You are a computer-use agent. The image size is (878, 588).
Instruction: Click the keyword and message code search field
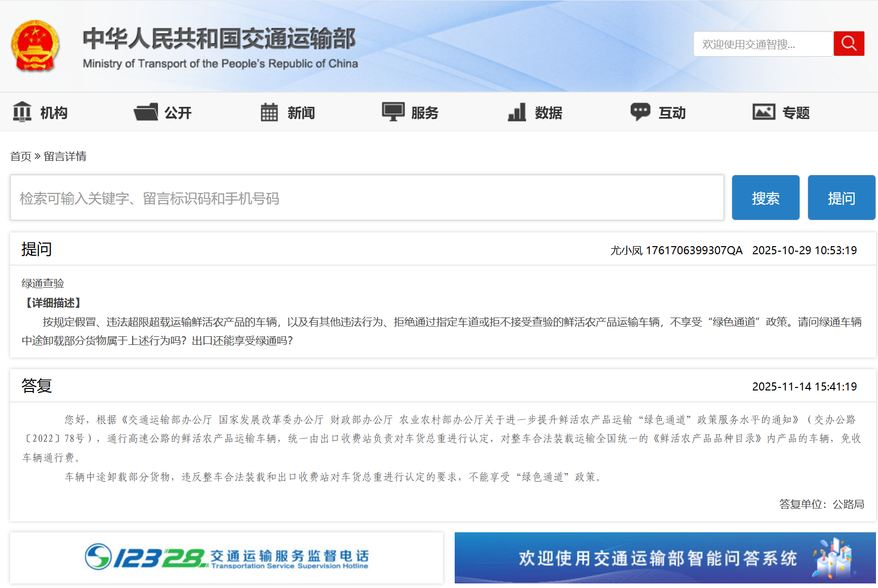tap(367, 198)
